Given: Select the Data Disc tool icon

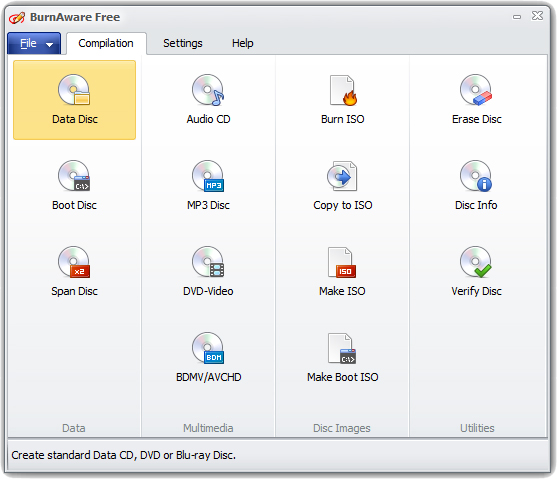Looking at the screenshot, I should (74, 100).
